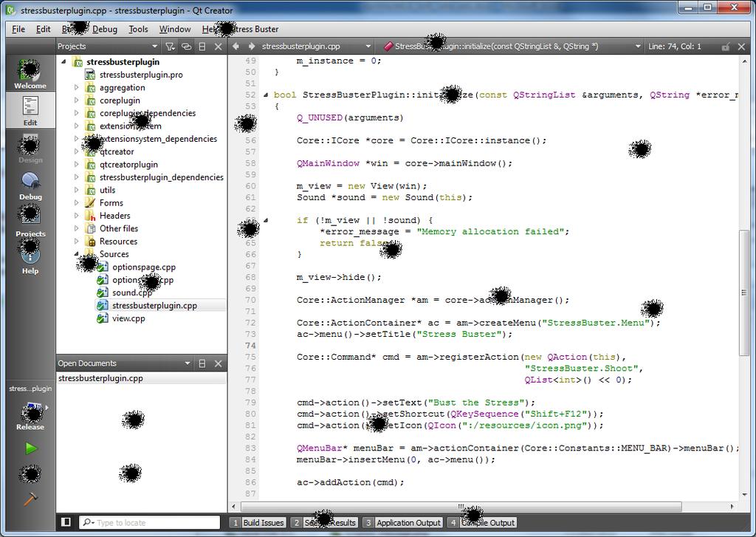Select stressbusterplugin_dependencies folder
Screen dimensions: 756x537
coord(161,177)
